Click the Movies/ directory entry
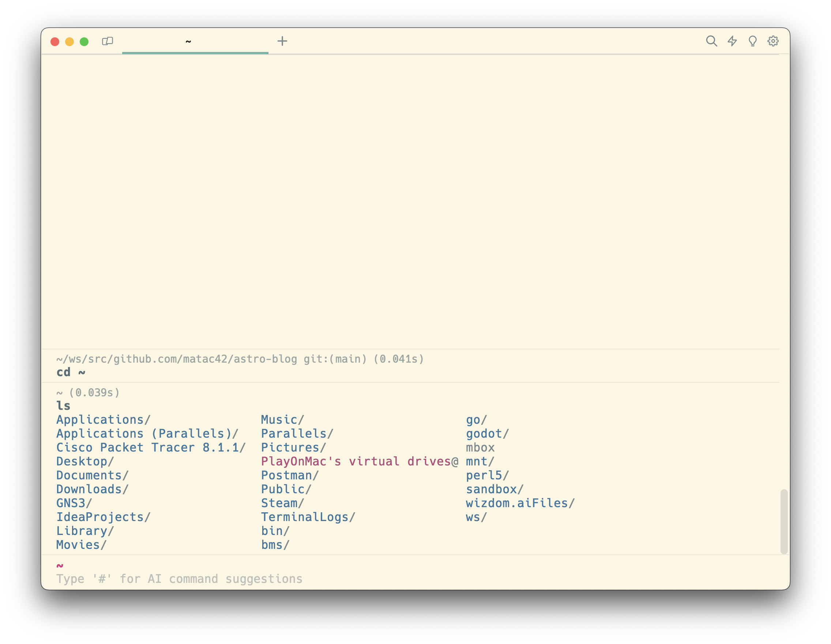 point(82,545)
